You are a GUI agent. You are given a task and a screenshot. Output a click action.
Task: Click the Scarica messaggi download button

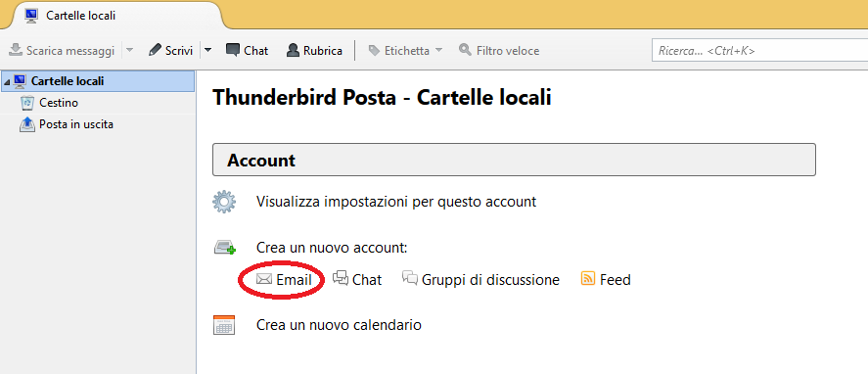62,51
